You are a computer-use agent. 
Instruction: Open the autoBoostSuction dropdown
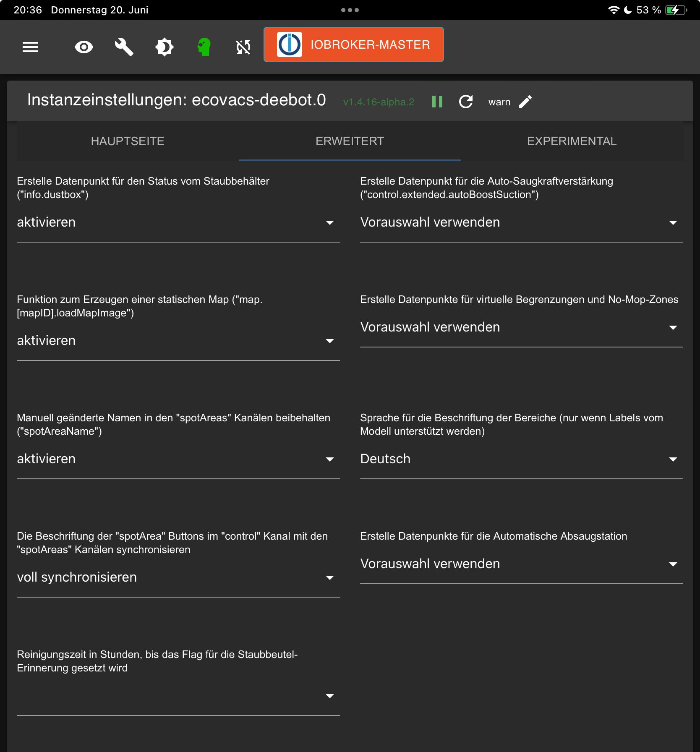(x=522, y=222)
